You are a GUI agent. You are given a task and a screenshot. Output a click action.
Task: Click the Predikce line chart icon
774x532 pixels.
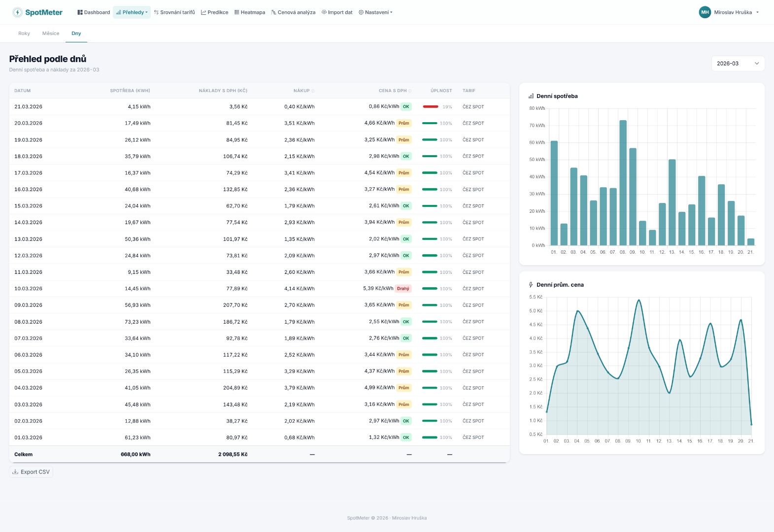coord(203,12)
